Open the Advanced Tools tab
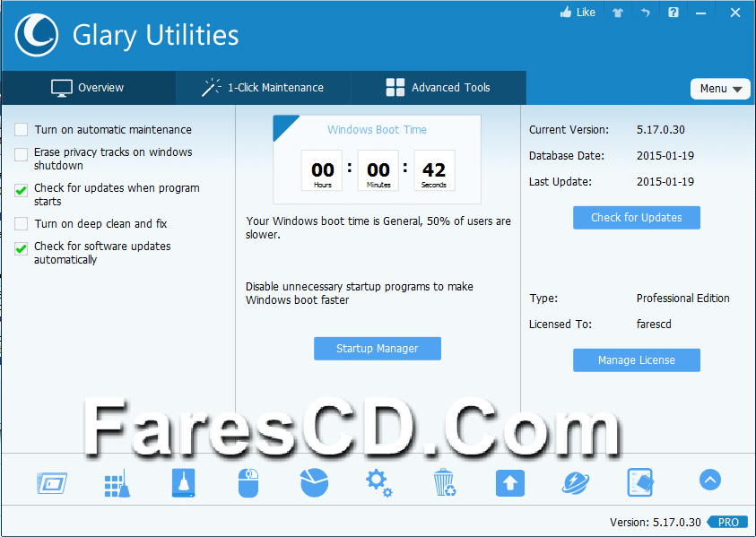 point(439,88)
